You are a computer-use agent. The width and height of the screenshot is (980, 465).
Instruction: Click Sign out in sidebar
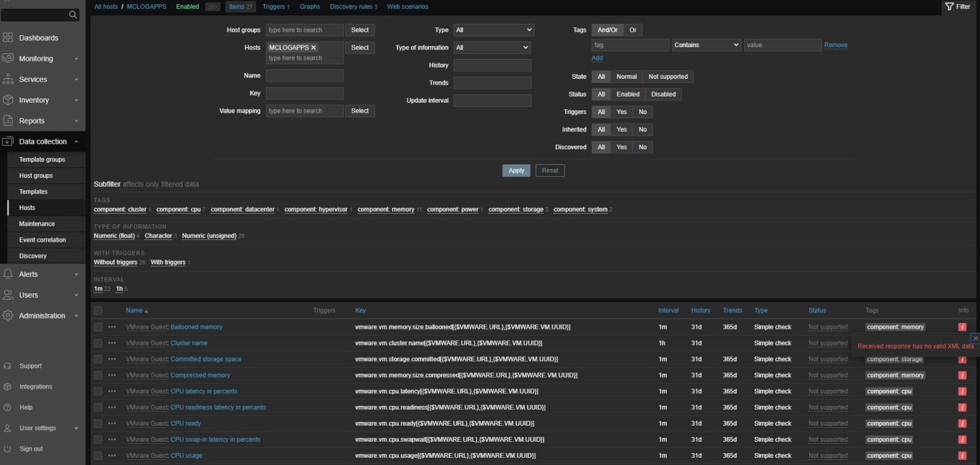click(x=30, y=449)
